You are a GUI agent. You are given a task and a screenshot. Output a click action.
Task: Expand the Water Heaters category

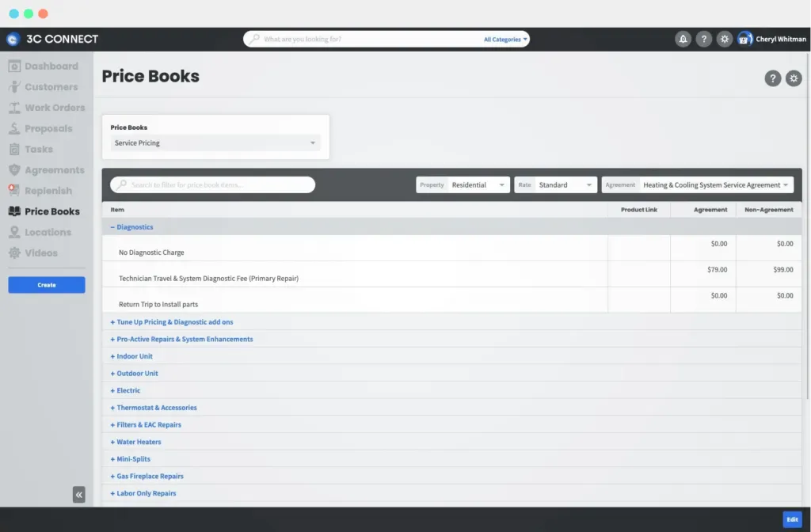click(135, 442)
